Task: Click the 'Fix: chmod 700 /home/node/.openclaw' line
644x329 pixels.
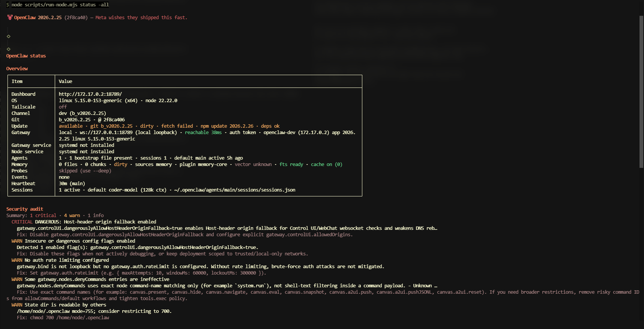Action: [63, 318]
